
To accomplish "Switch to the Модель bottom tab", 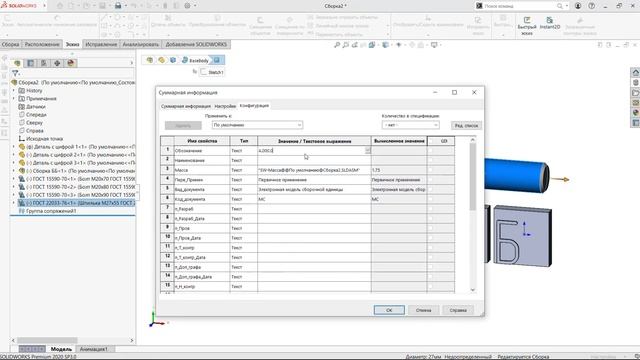I will [x=61, y=349].
